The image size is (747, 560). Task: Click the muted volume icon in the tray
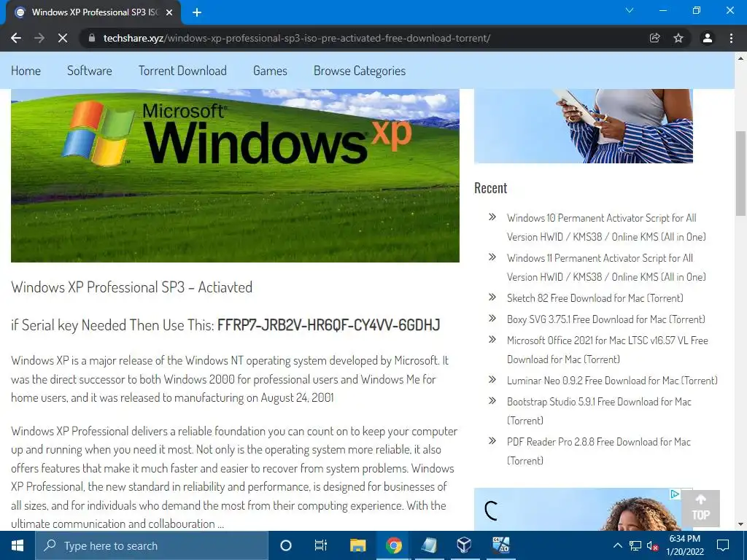[x=652, y=545]
